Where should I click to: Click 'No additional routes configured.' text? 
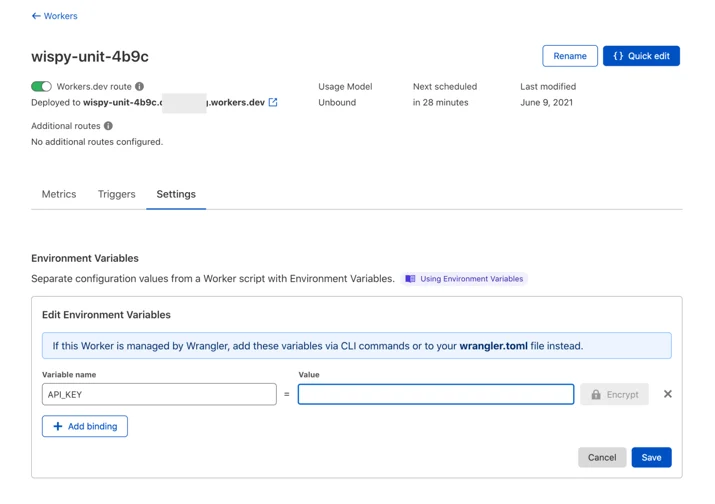pos(97,142)
